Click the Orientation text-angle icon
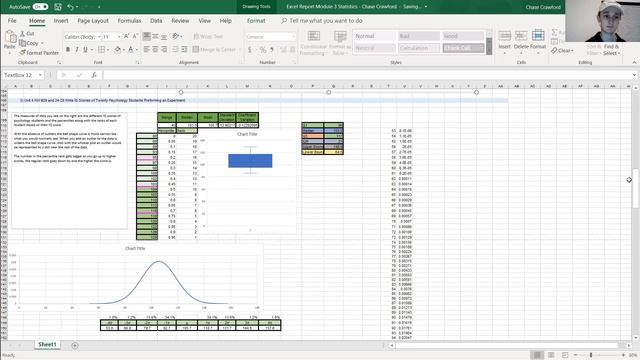Image resolution: width=640 pixels, height=360 pixels. click(176, 36)
